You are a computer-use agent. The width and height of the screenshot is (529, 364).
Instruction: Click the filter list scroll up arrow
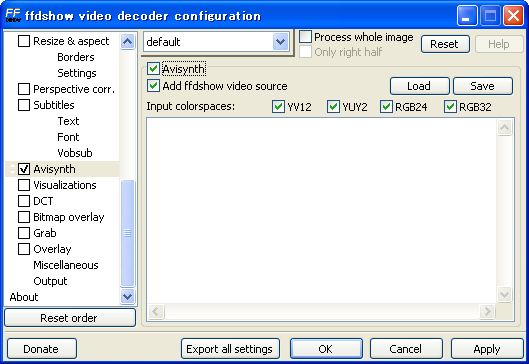[x=127, y=41]
